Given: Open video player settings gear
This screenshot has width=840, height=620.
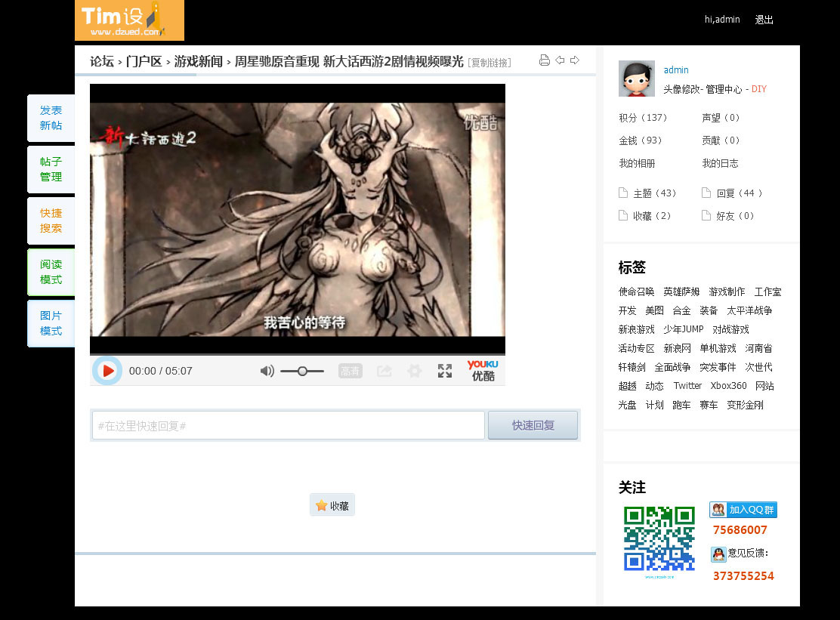Looking at the screenshot, I should (415, 371).
